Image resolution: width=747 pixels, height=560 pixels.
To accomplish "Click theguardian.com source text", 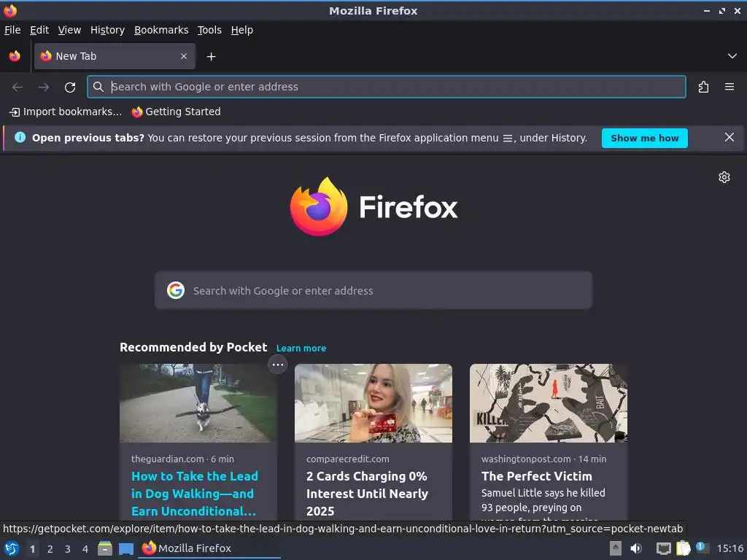I will pos(168,459).
